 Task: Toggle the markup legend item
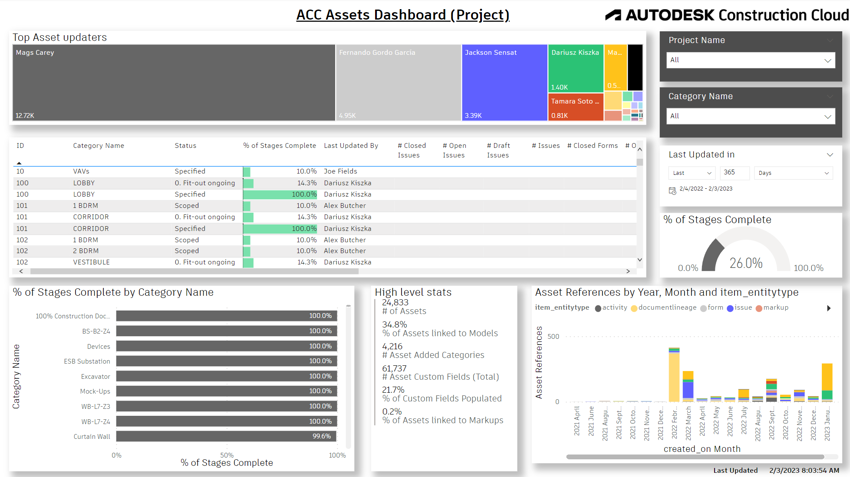click(x=772, y=308)
